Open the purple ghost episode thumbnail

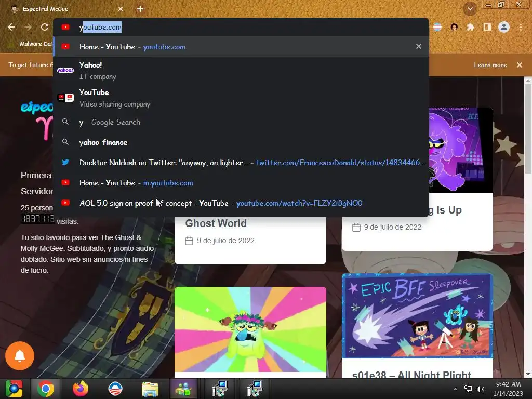coord(461,150)
